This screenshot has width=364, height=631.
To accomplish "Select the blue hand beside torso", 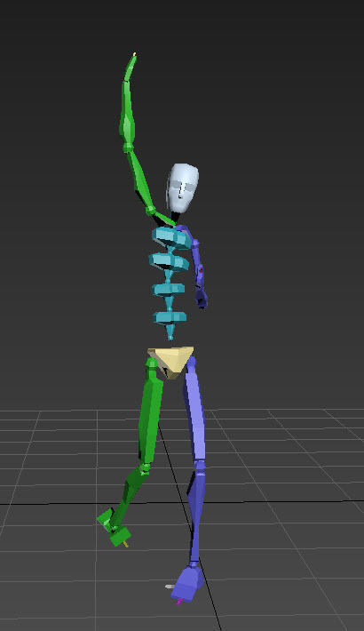I will (x=202, y=297).
